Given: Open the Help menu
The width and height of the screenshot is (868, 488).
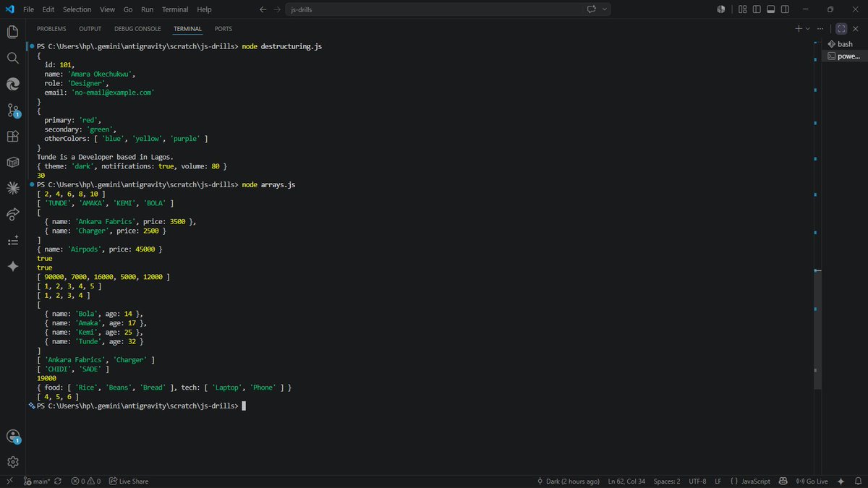Looking at the screenshot, I should pyautogui.click(x=204, y=9).
